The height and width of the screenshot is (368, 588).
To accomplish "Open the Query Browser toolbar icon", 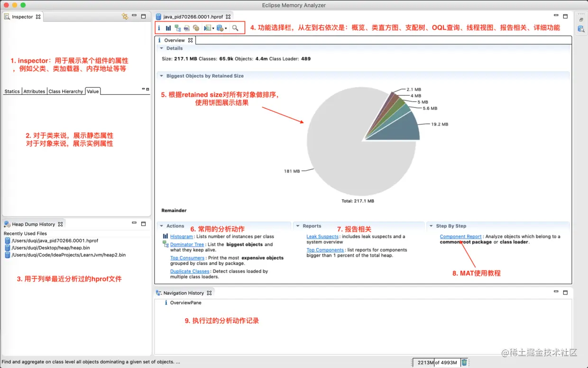I will click(x=220, y=28).
